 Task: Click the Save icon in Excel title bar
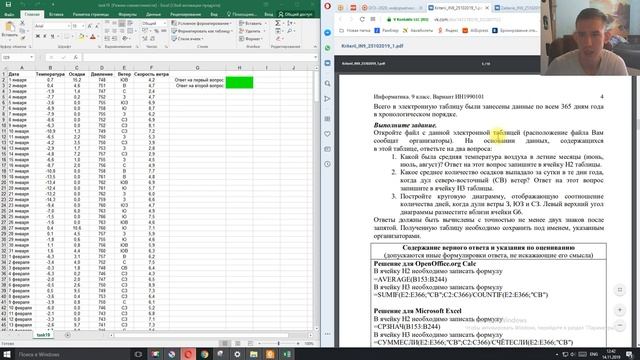tap(8, 4)
